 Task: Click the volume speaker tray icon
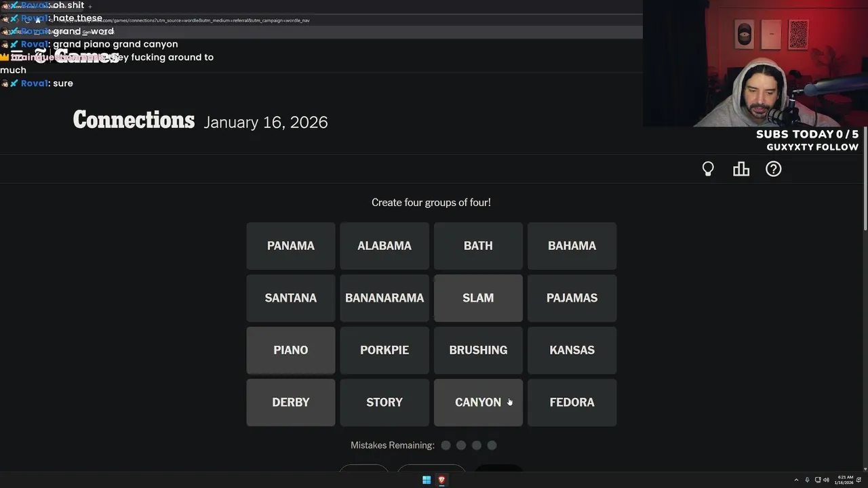click(x=826, y=480)
